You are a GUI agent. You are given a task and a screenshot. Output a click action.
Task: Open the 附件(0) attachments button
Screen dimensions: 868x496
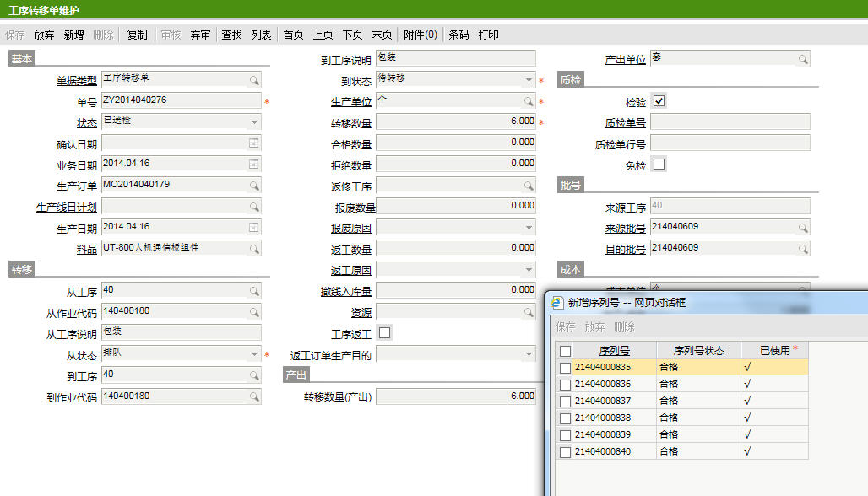click(420, 35)
